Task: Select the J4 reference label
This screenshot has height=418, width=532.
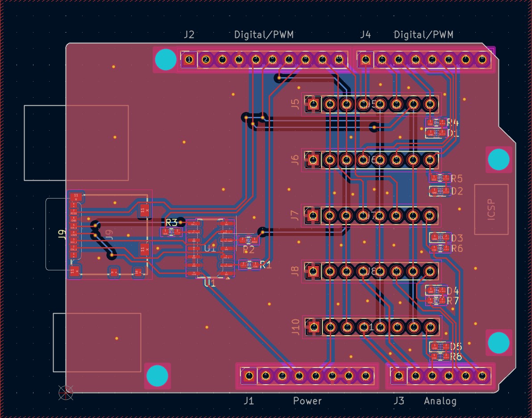Action: (365, 35)
